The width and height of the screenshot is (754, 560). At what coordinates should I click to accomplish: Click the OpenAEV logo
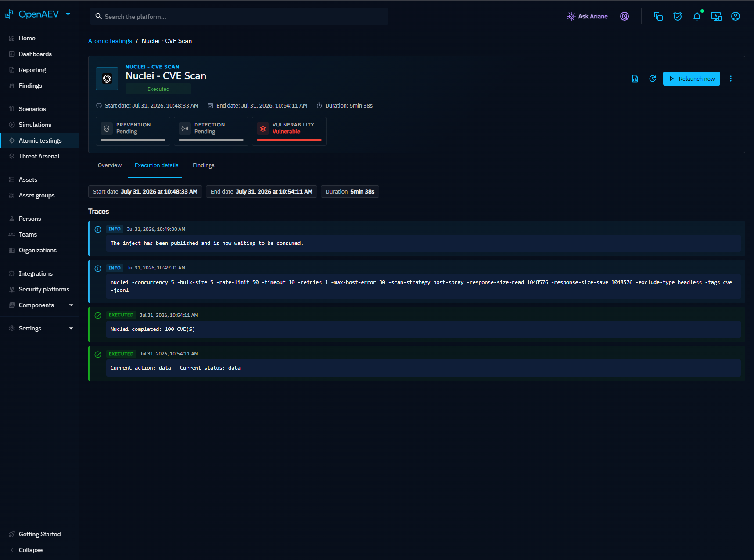pos(32,14)
